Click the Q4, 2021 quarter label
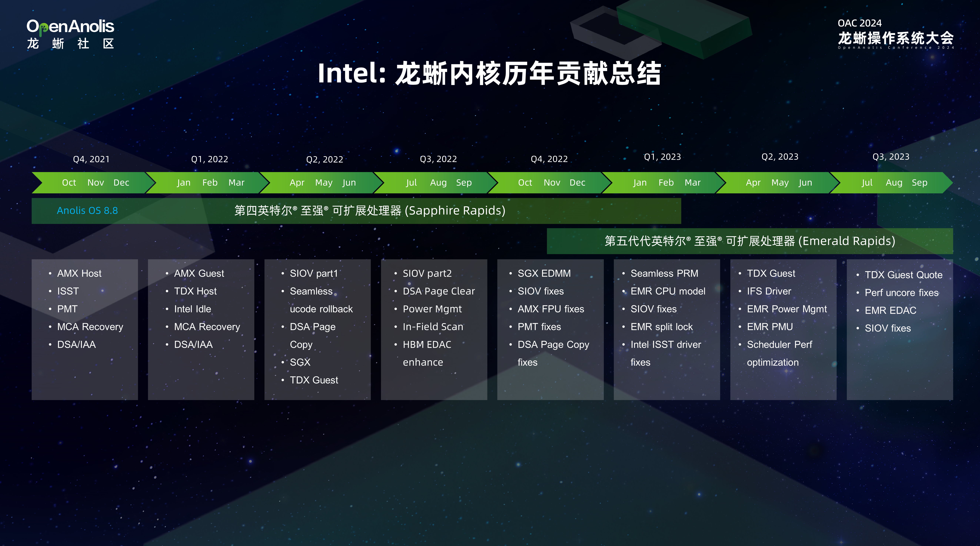 coord(91,159)
